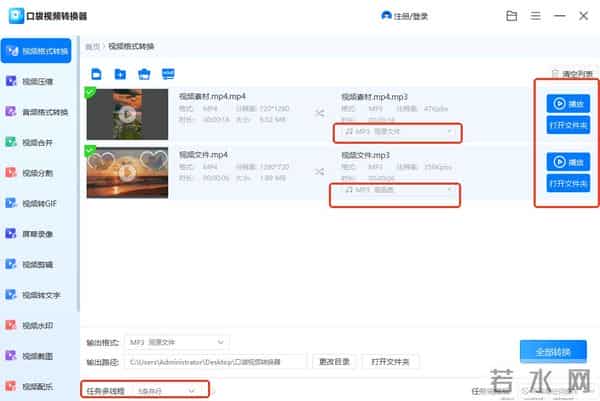Open the 视频压缩 sidebar tool
This screenshot has width=600, height=401.
pos(36,81)
